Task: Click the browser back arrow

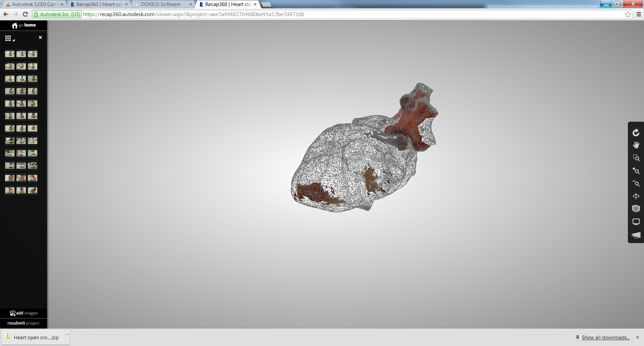Action: click(6, 14)
